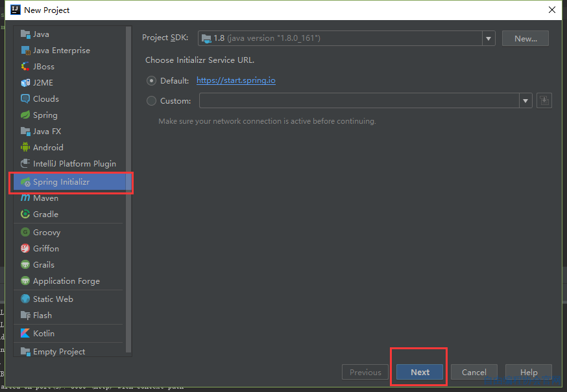Choose Spring Initializr project type
The width and height of the screenshot is (567, 392).
click(x=70, y=181)
